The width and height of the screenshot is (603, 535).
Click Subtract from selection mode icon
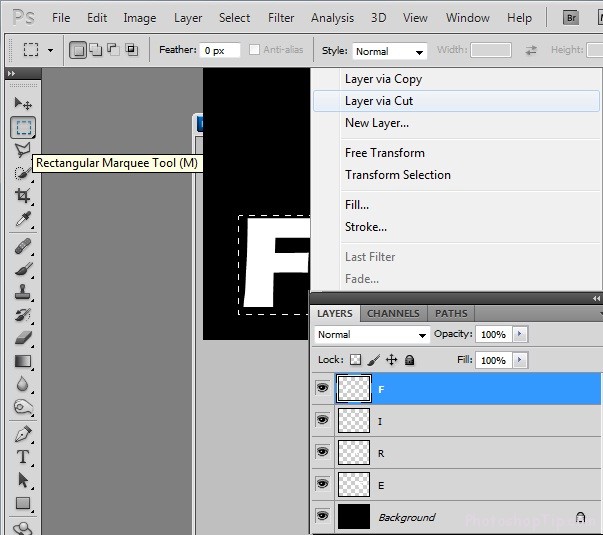pyautogui.click(x=113, y=49)
